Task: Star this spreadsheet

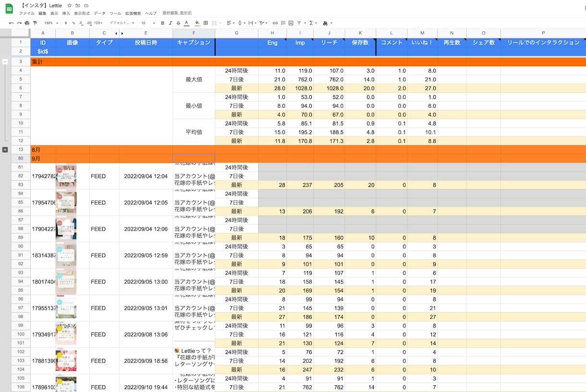Action: coord(70,5)
